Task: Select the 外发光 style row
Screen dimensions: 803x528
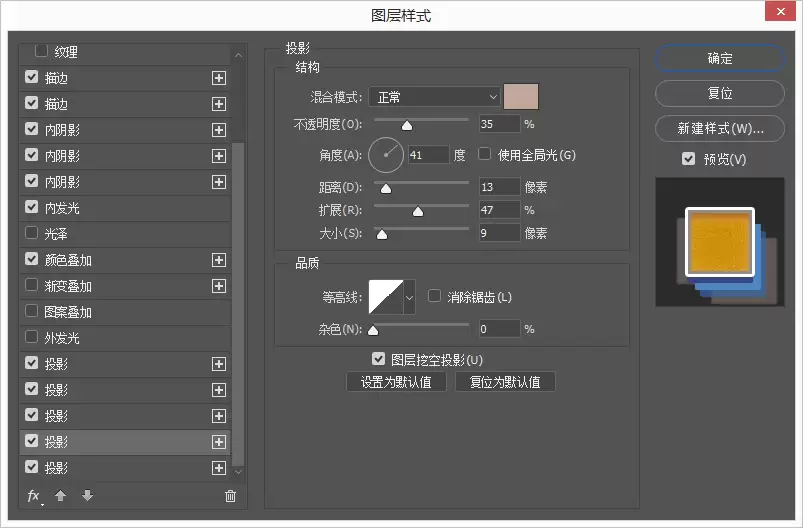Action: click(125, 339)
